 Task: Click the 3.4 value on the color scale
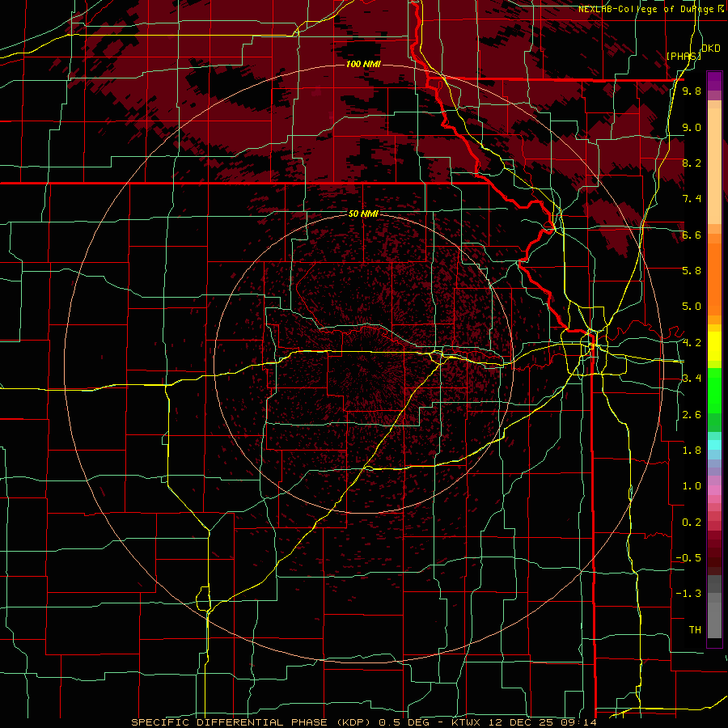pyautogui.click(x=692, y=379)
